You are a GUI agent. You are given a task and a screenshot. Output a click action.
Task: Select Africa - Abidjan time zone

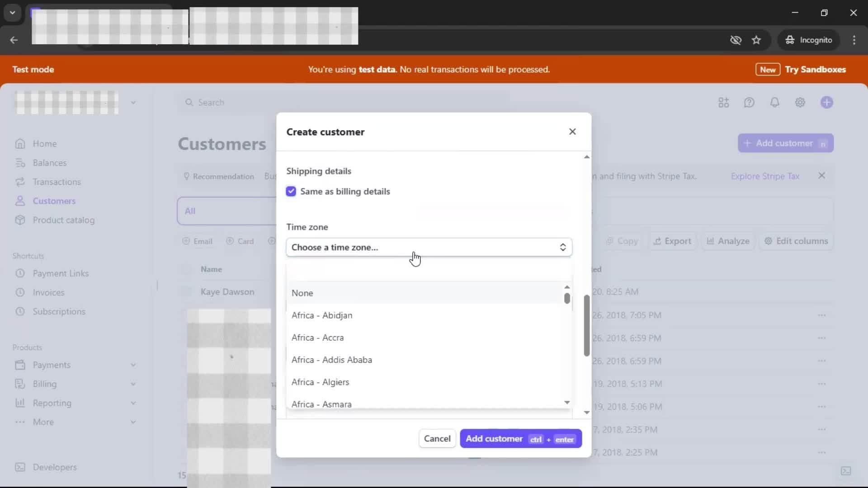coord(322,315)
